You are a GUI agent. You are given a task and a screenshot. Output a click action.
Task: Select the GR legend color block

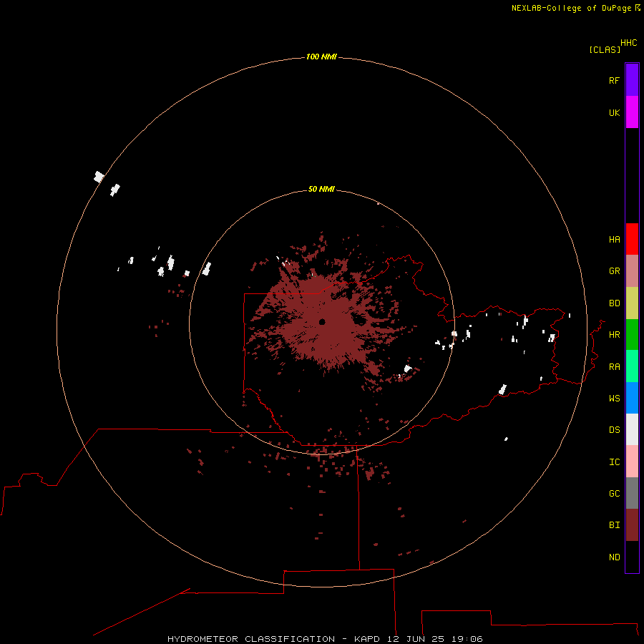[x=632, y=271]
